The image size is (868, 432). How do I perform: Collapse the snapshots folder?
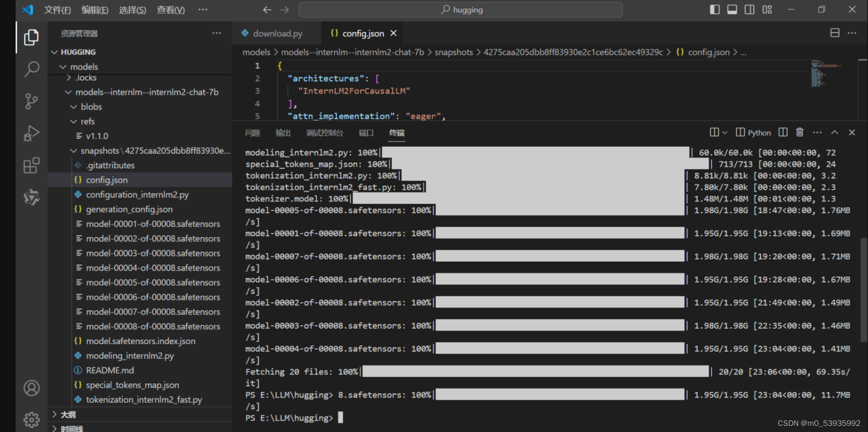pyautogui.click(x=140, y=151)
